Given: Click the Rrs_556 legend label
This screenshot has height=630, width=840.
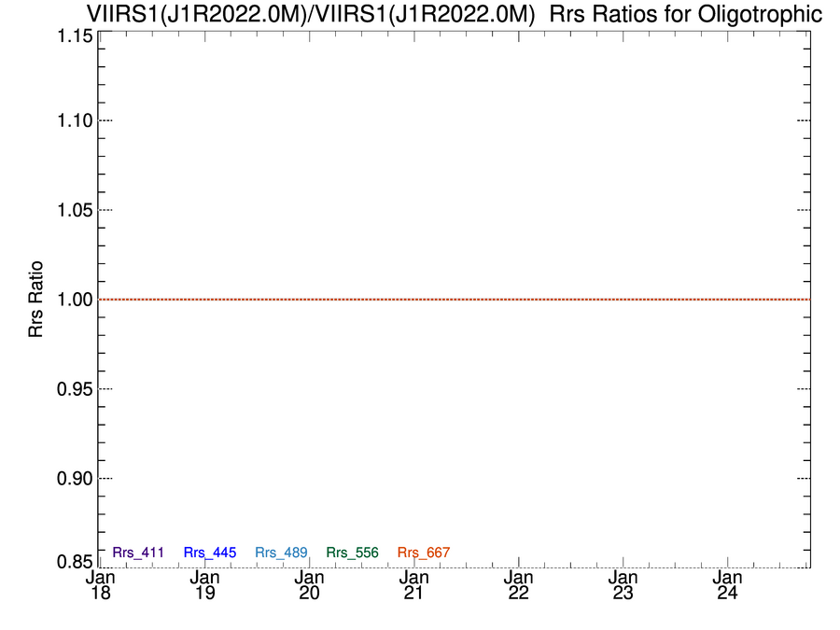Looking at the screenshot, I should pos(353,553).
